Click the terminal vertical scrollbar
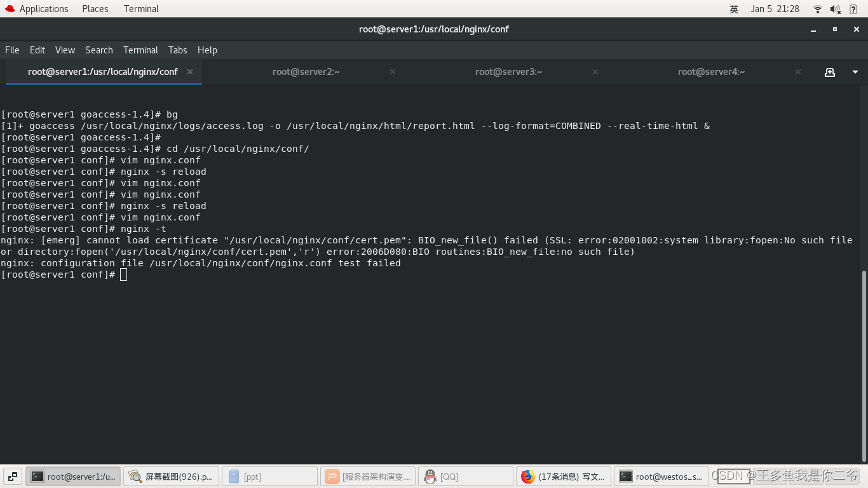 pyautogui.click(x=864, y=366)
